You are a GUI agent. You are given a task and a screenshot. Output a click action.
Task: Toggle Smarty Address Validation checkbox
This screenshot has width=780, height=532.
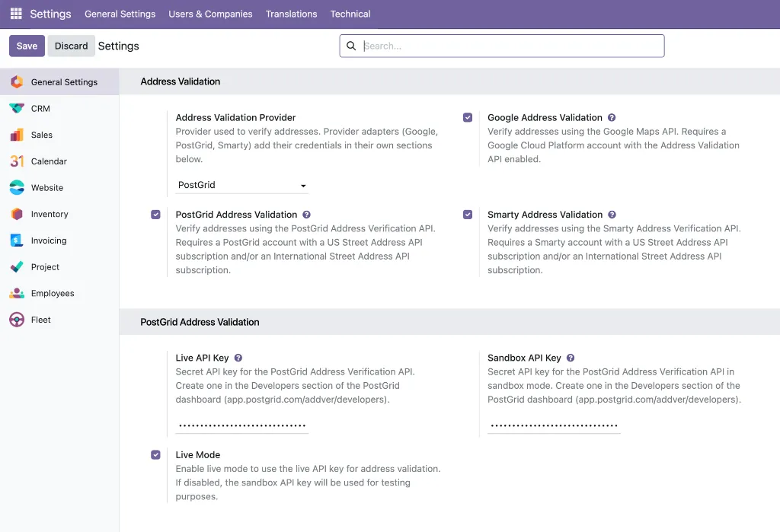point(468,215)
